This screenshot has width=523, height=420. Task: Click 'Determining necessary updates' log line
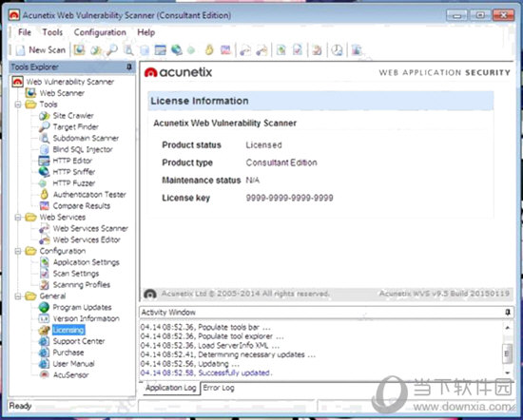[228, 354]
